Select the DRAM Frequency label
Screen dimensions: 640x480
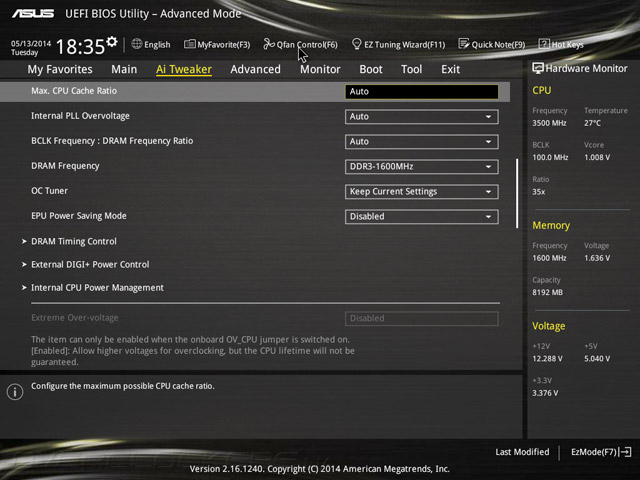[65, 166]
